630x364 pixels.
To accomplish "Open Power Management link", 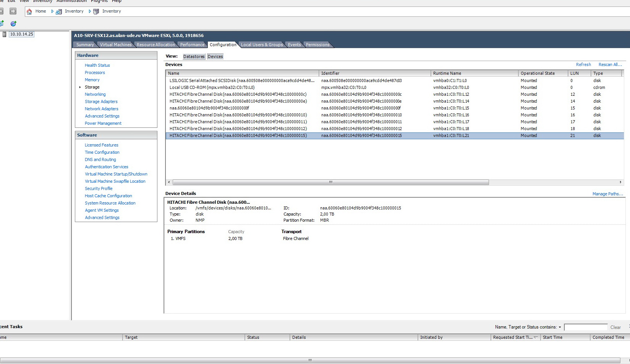I will pyautogui.click(x=103, y=123).
